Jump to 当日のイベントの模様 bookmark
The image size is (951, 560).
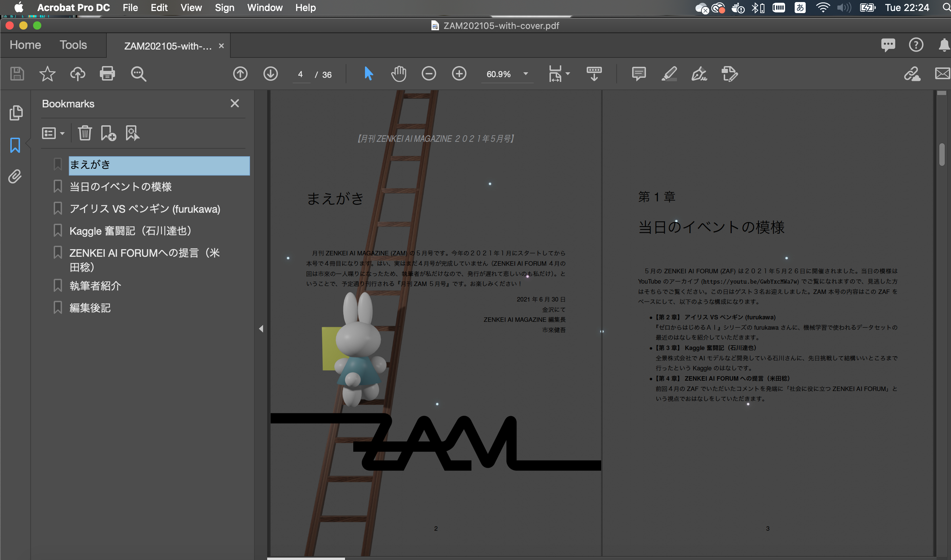[x=121, y=187]
